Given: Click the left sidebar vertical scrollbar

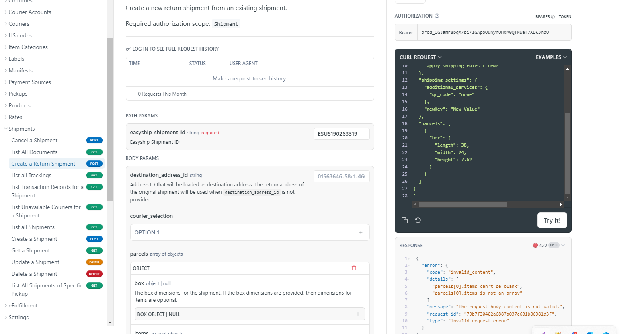Looking at the screenshot, I should [x=110, y=120].
